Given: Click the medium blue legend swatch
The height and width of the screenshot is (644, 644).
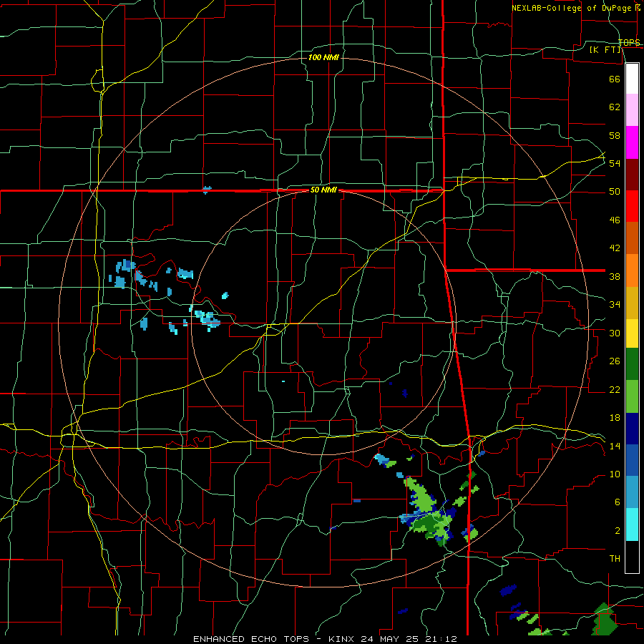Looking at the screenshot, I should click(632, 460).
